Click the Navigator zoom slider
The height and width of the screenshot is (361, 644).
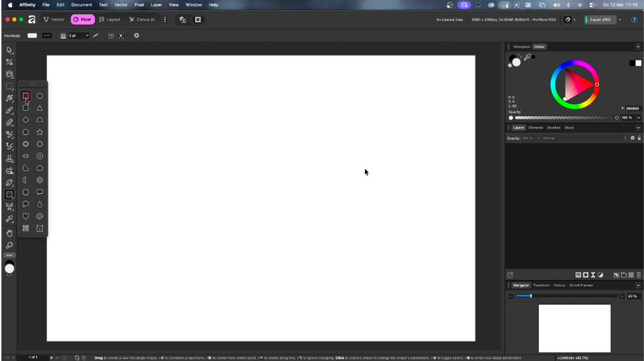coord(566,296)
